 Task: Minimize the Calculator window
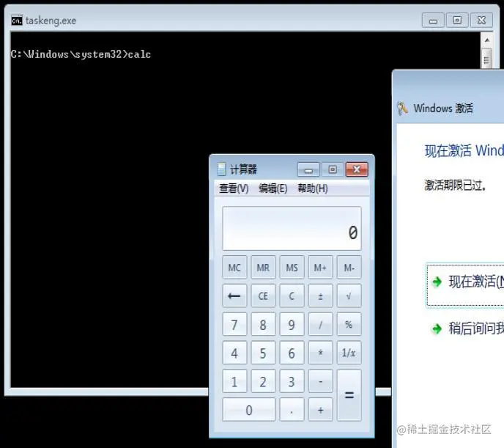(x=308, y=169)
